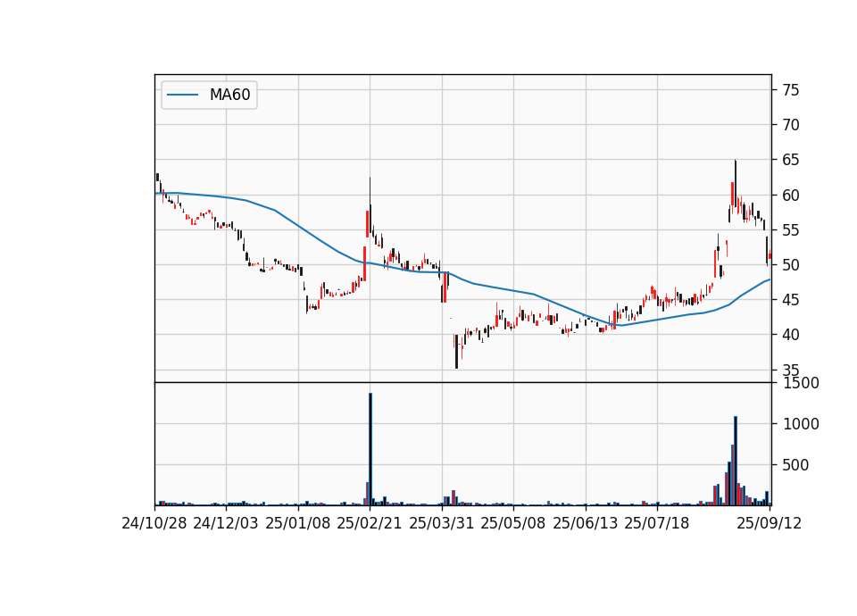
Task: Click the 50 price axis label
Action: point(791,265)
